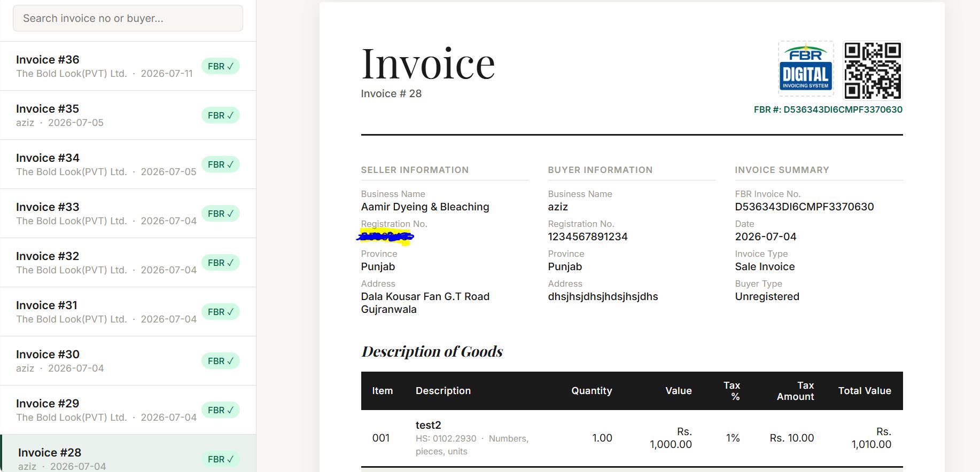
Task: Click the Description of Goods heading
Action: click(x=432, y=351)
